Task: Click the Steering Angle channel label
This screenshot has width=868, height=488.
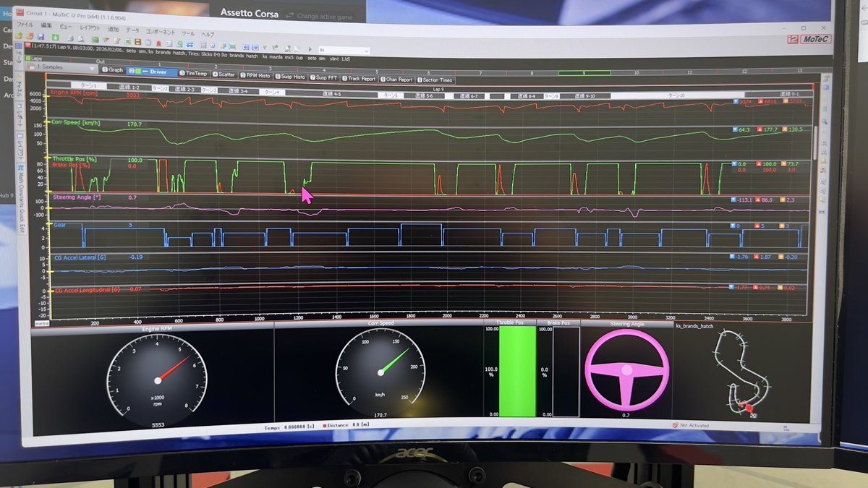Action: [76, 197]
